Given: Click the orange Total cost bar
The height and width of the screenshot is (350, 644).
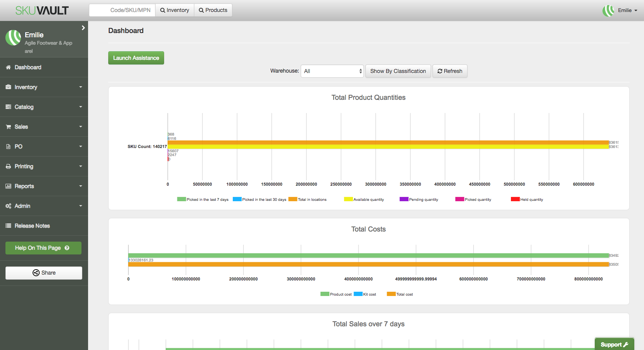Looking at the screenshot, I should (369, 264).
